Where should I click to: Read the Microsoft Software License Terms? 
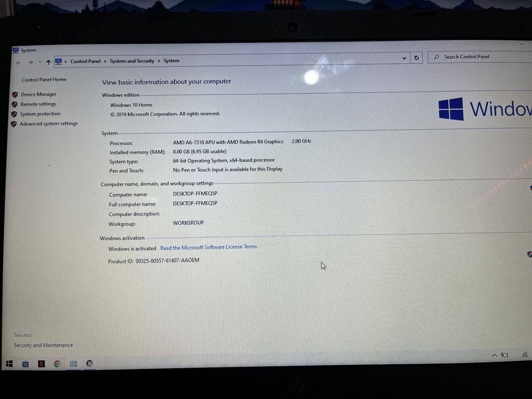point(208,247)
